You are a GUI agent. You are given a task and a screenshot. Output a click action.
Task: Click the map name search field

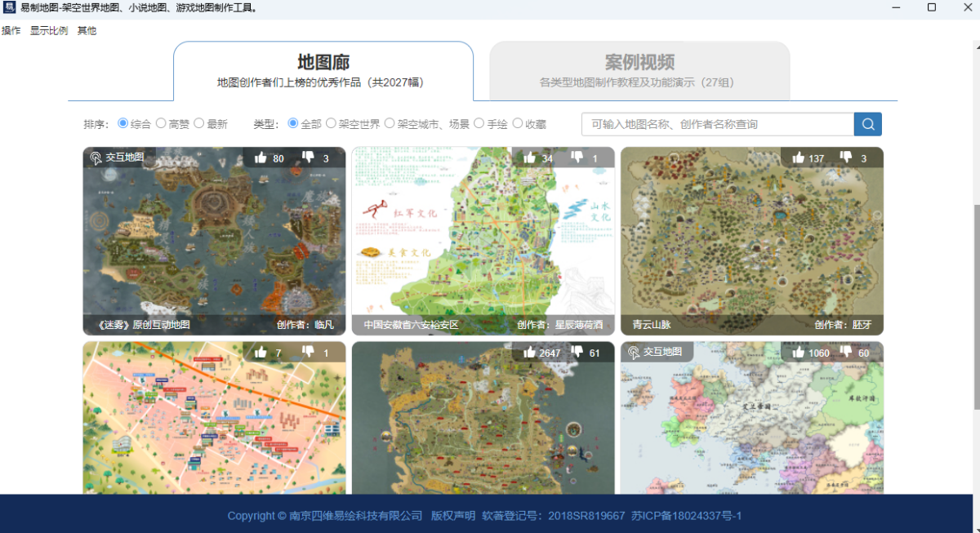(717, 124)
